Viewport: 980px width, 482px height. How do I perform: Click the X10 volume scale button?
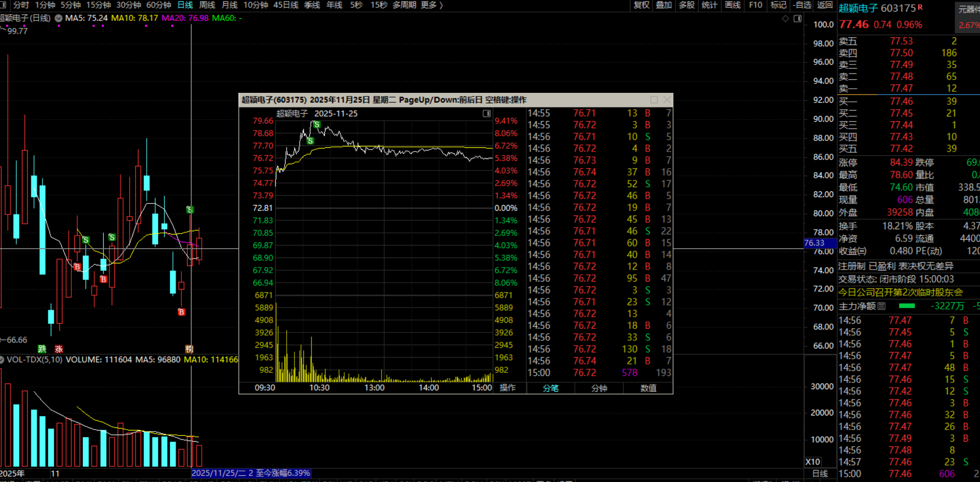tap(813, 462)
